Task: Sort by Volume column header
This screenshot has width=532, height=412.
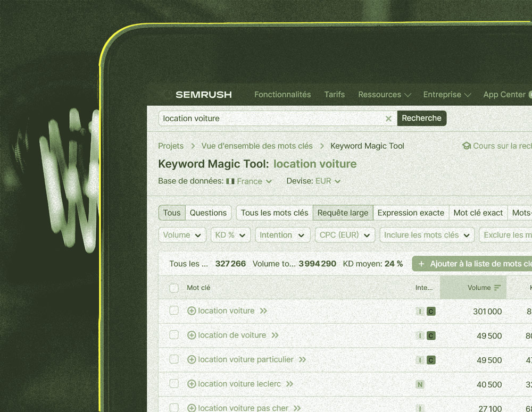Action: tap(473, 288)
